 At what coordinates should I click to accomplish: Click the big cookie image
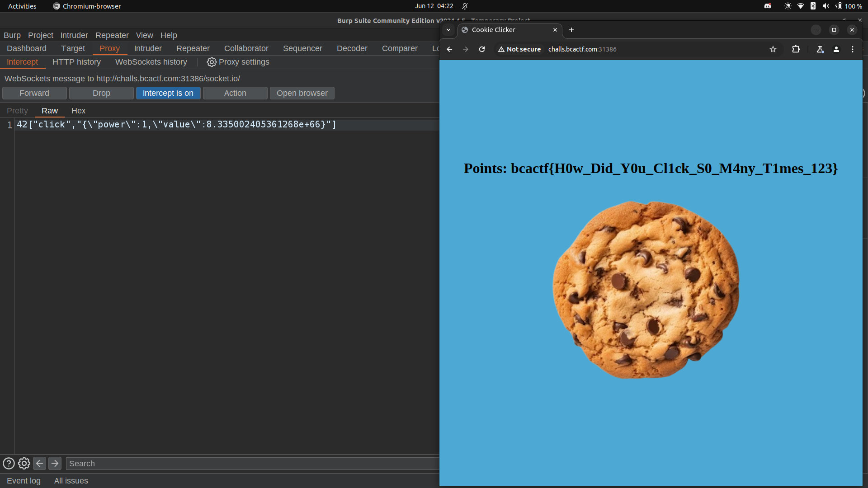[x=646, y=289]
